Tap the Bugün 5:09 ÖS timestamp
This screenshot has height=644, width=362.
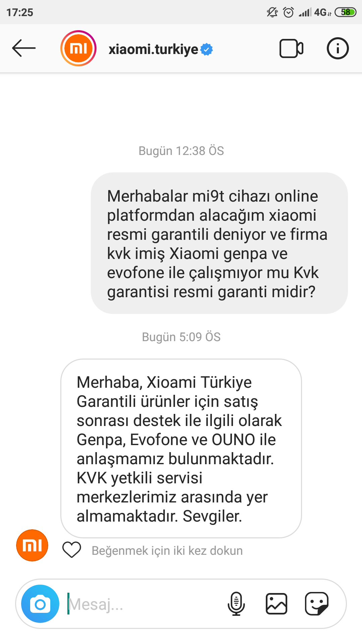[x=181, y=337]
